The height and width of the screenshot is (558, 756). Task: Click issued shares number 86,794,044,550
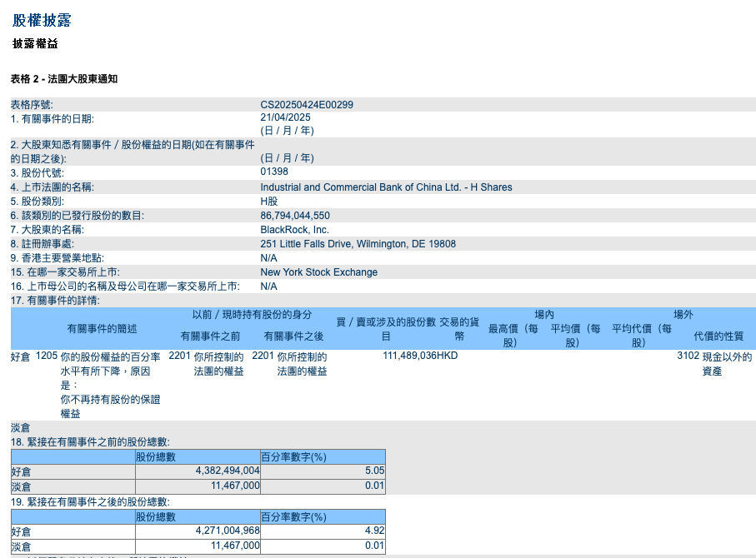click(295, 216)
